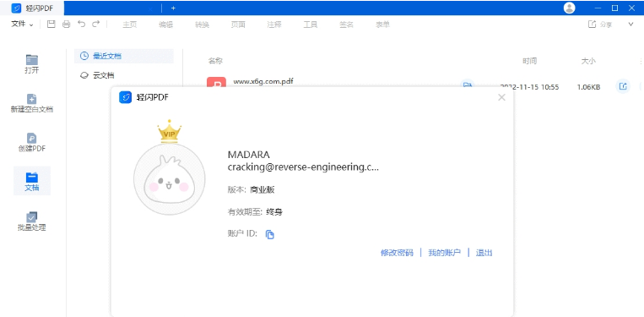Click 新建空白文档 in the sidebar
This screenshot has height=317, width=644.
[31, 104]
